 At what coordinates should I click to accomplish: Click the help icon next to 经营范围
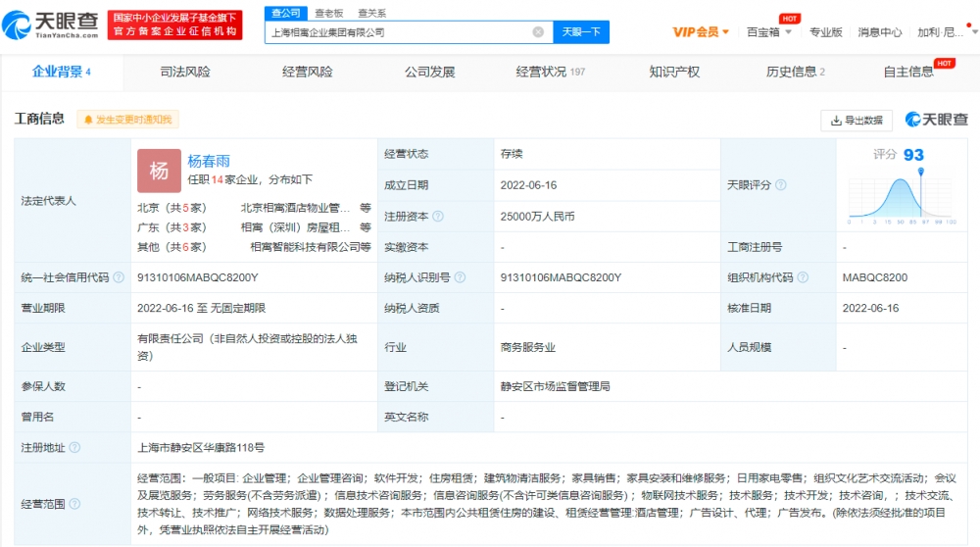(74, 504)
